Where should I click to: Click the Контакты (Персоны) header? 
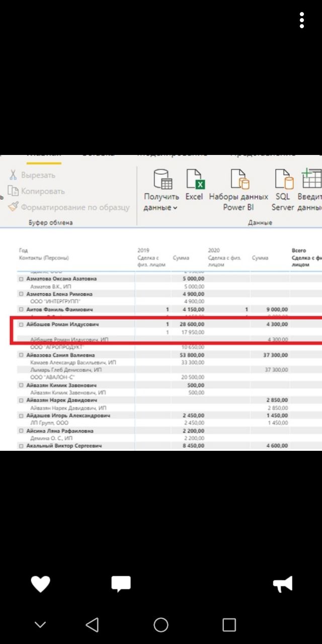pos(44,258)
